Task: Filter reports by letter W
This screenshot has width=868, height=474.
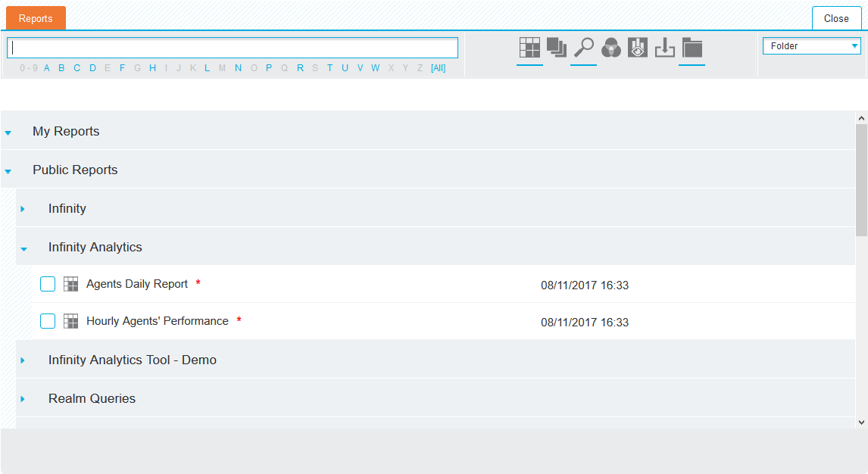Action: click(376, 68)
